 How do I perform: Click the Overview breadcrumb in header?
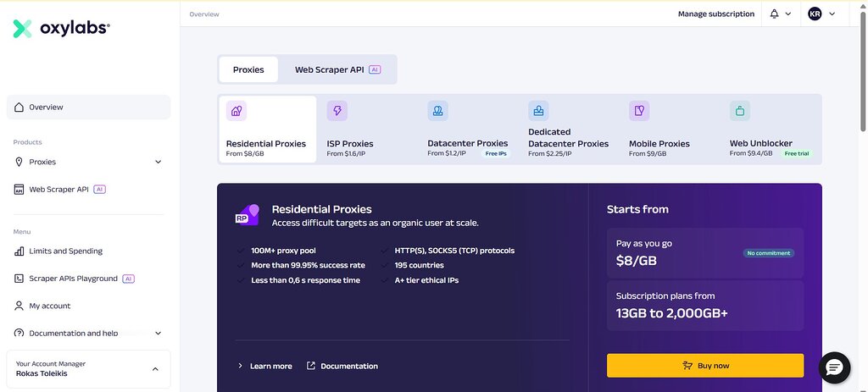pos(204,14)
